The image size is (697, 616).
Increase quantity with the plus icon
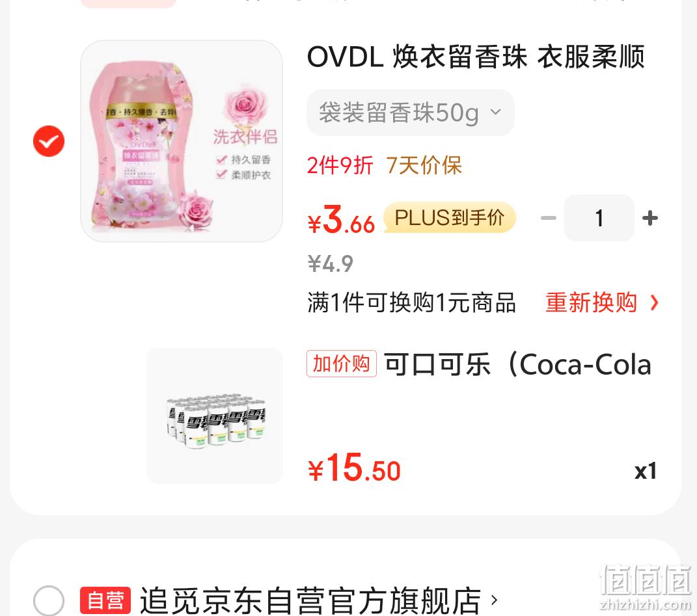pyautogui.click(x=650, y=218)
